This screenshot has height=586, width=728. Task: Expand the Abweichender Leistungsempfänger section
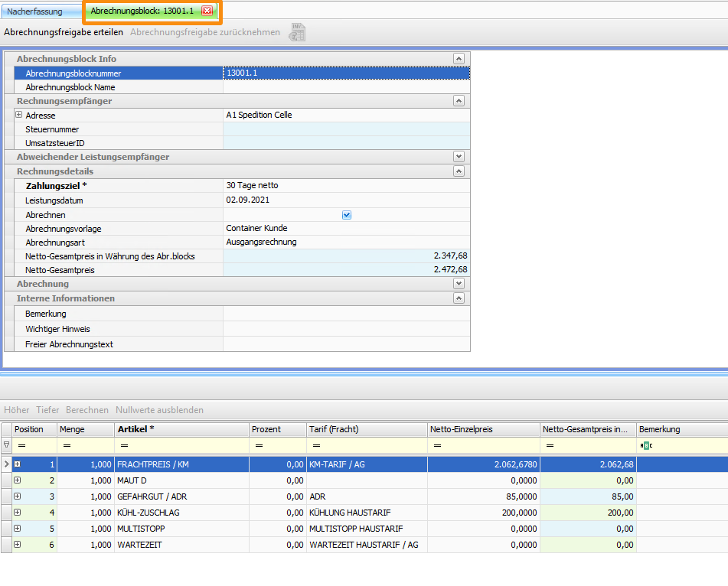click(x=459, y=157)
